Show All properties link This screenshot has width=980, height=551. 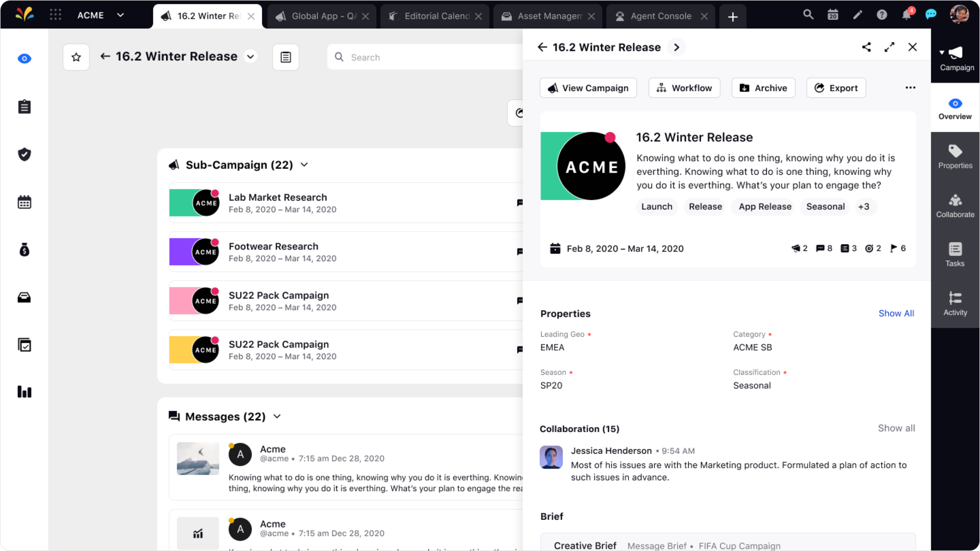(x=896, y=314)
